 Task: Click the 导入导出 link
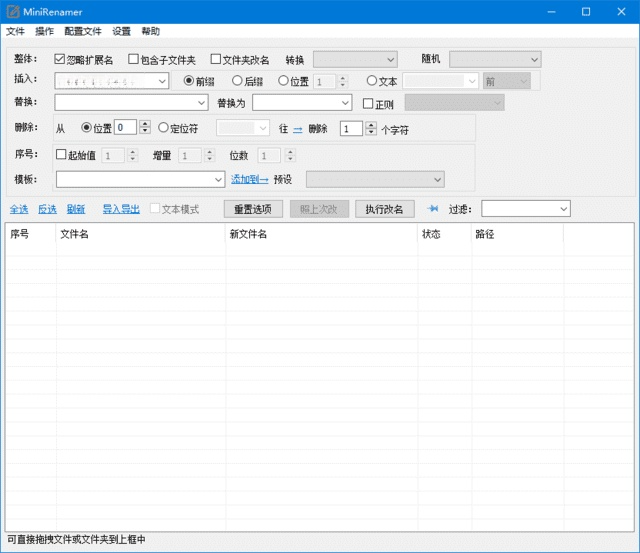tap(121, 209)
